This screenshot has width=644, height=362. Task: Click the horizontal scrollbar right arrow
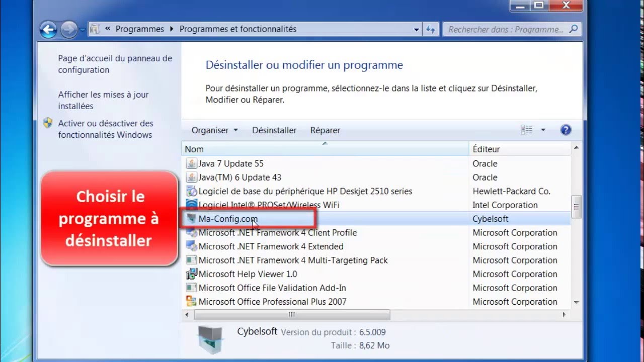pyautogui.click(x=565, y=315)
